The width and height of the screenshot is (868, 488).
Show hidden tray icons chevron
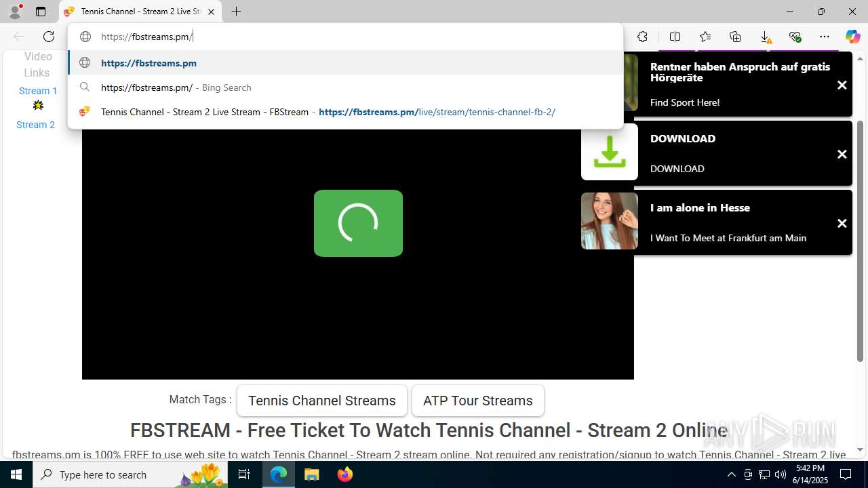(x=731, y=474)
